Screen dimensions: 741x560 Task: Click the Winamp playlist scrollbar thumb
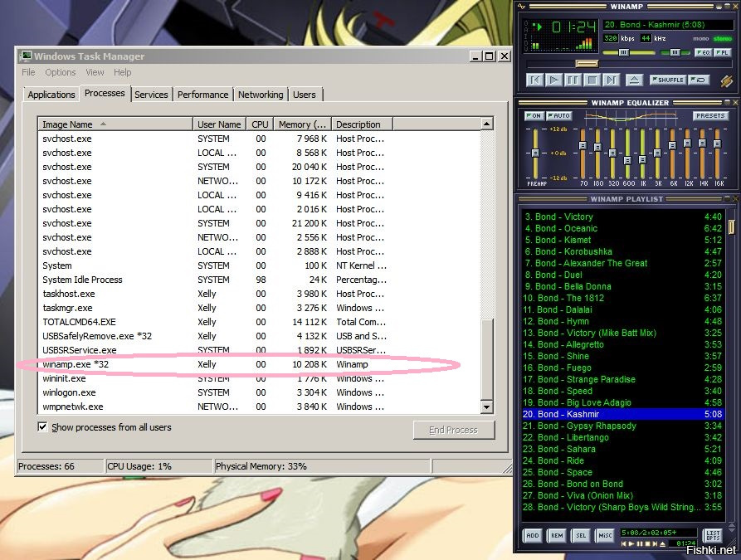click(x=732, y=226)
